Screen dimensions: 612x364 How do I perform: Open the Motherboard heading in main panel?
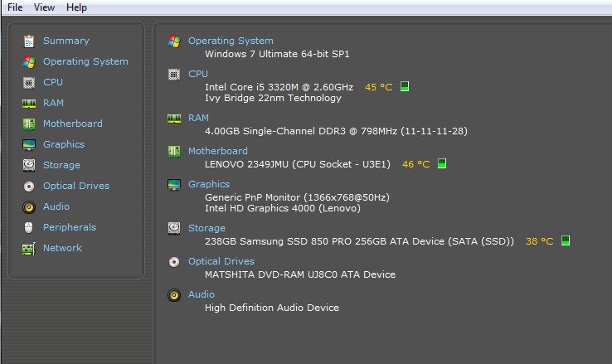tap(217, 151)
